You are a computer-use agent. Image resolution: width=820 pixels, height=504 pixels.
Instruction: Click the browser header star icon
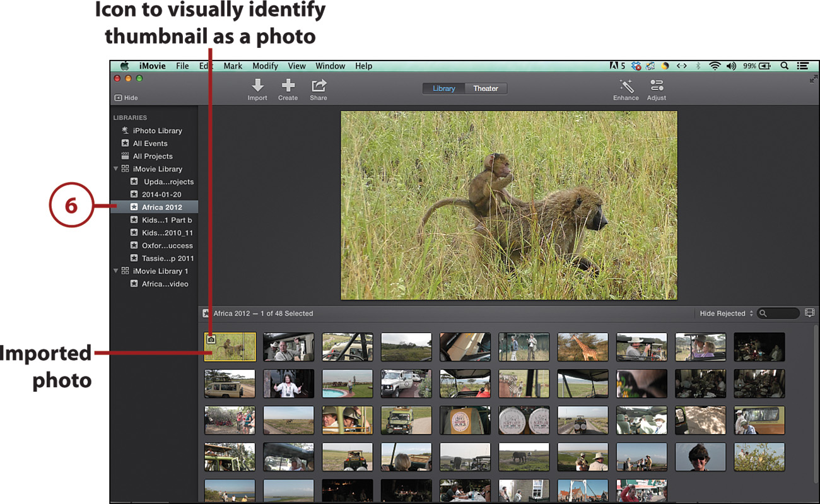click(x=206, y=314)
